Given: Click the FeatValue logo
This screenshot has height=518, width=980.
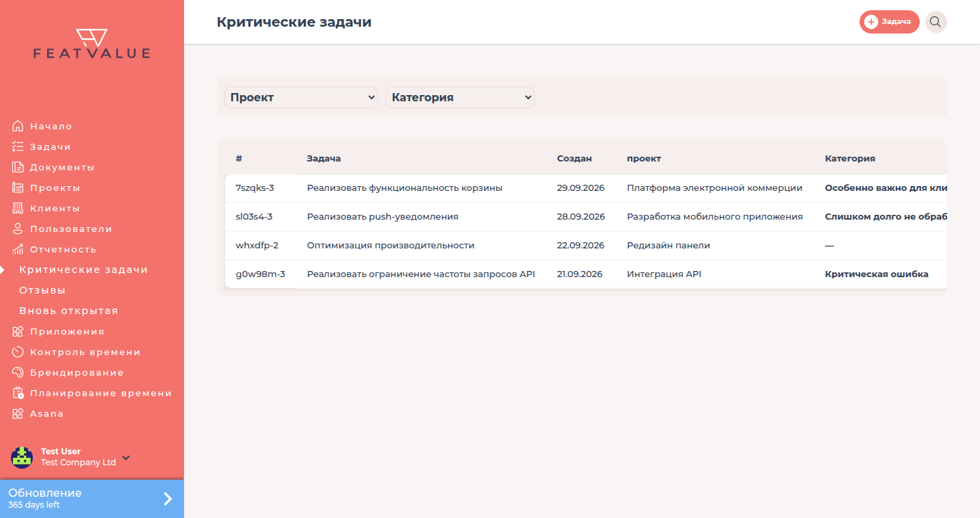Looking at the screenshot, I should click(92, 43).
